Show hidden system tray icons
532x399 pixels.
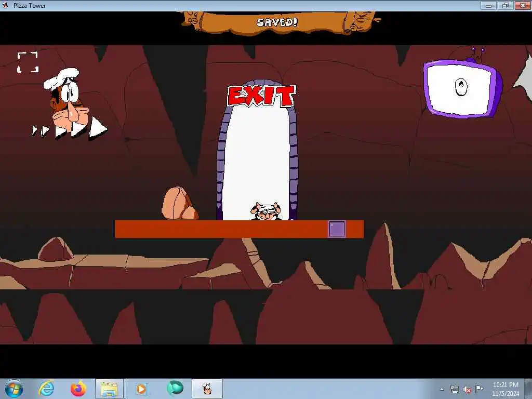click(442, 389)
